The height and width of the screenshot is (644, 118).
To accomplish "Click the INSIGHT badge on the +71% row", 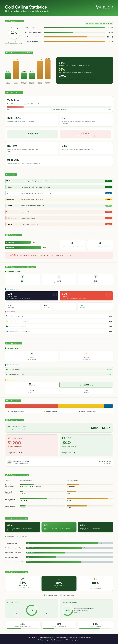I will coord(109,193).
